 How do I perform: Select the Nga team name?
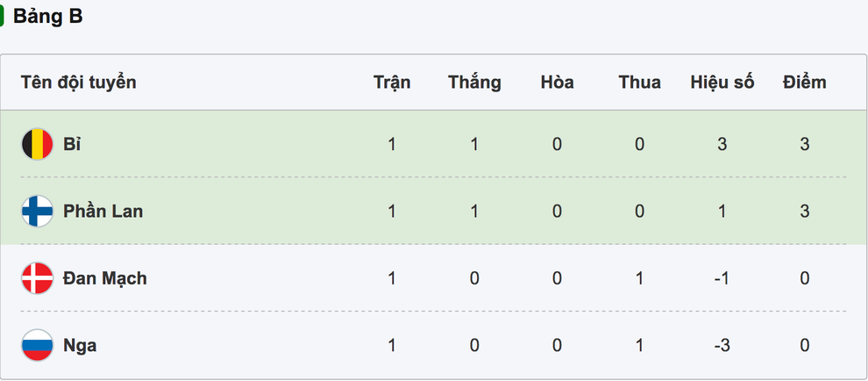(x=80, y=345)
